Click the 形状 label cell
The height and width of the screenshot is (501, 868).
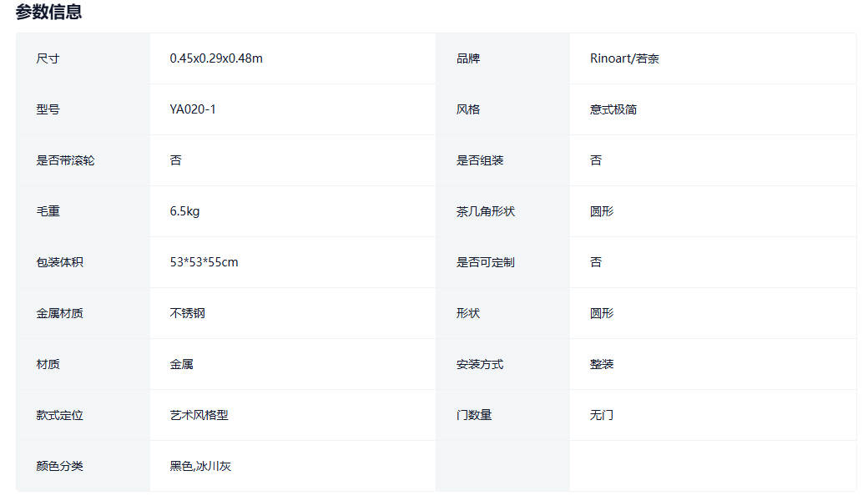[x=468, y=313]
